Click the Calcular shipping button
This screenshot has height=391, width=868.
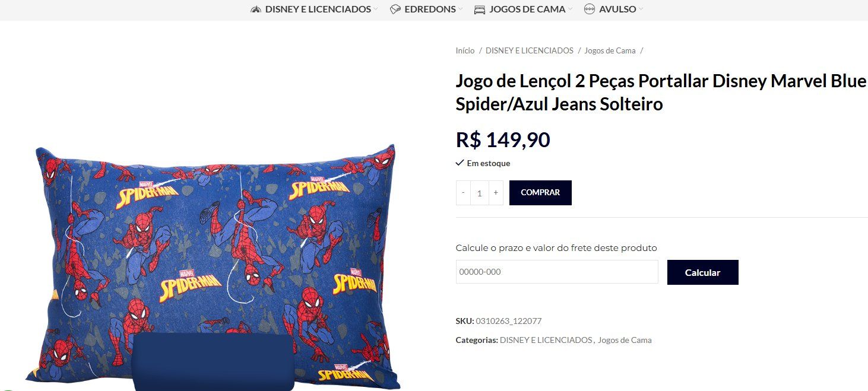point(703,272)
